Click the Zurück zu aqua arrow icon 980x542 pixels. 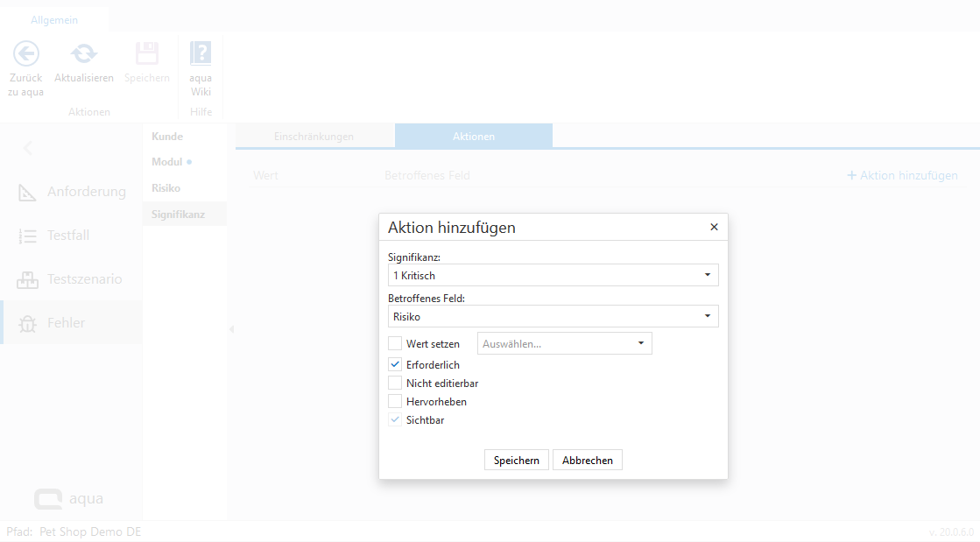coord(26,54)
